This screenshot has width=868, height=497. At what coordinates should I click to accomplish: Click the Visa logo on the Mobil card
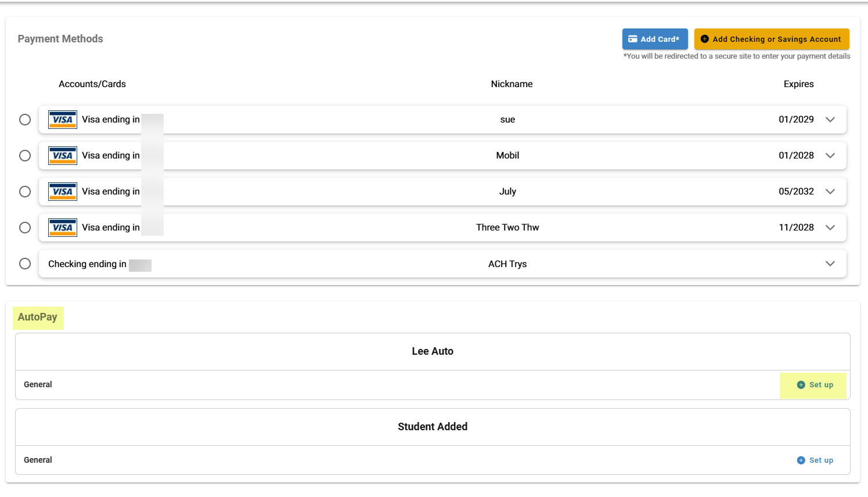[x=62, y=156]
